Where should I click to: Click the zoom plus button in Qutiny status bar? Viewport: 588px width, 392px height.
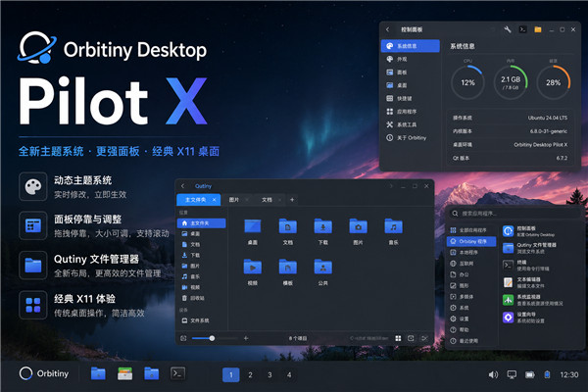(x=246, y=338)
